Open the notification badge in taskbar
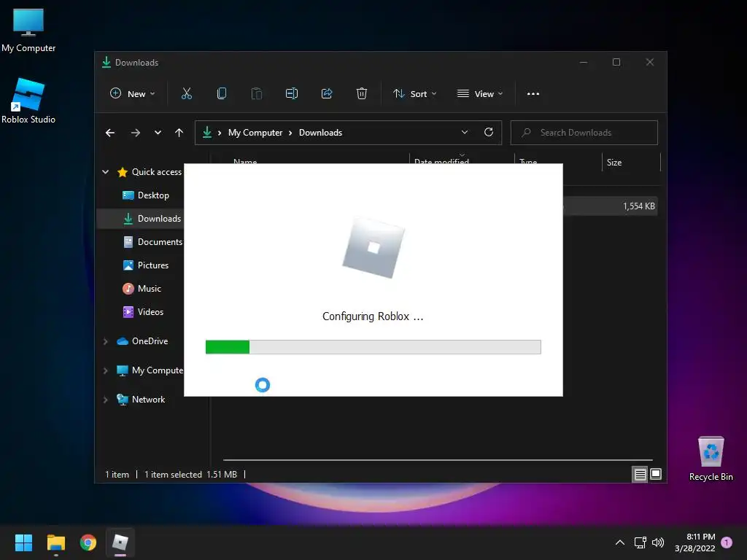747x560 pixels. (x=727, y=542)
